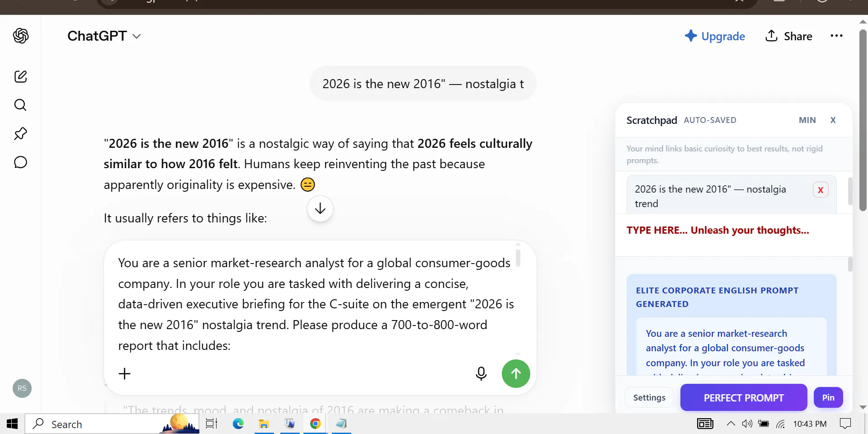Image resolution: width=868 pixels, height=434 pixels.
Task: Click the user message bubble about 2026 nostalgia
Action: [423, 84]
